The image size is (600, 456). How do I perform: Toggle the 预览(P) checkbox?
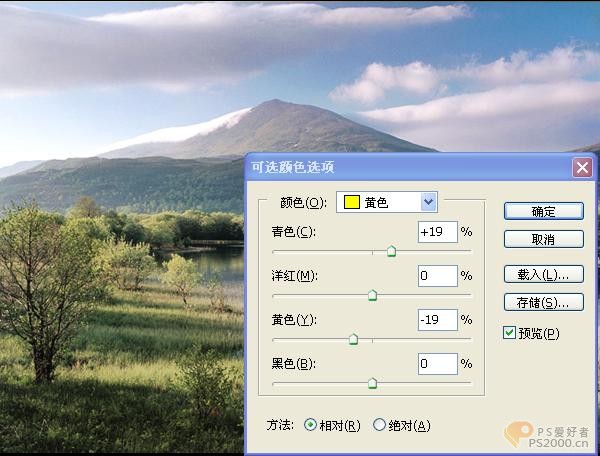click(x=509, y=333)
